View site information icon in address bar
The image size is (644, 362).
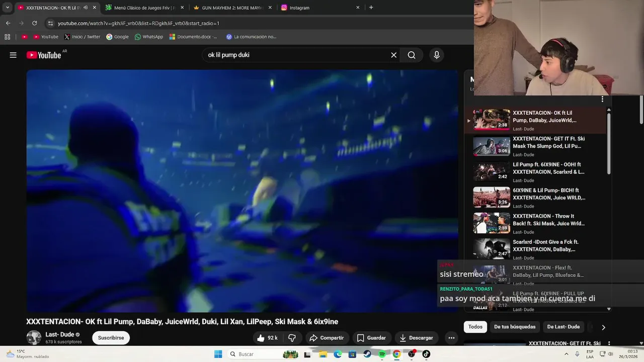pos(50,23)
